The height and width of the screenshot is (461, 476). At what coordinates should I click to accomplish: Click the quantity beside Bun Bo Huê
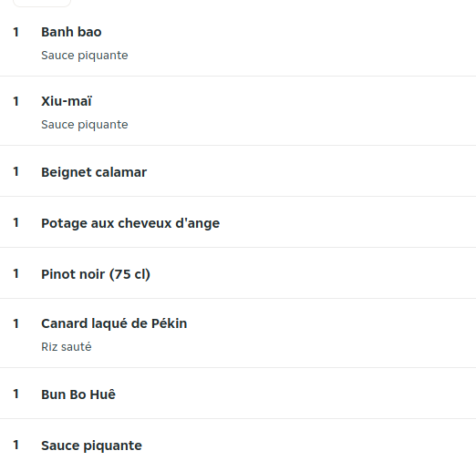coord(16,394)
